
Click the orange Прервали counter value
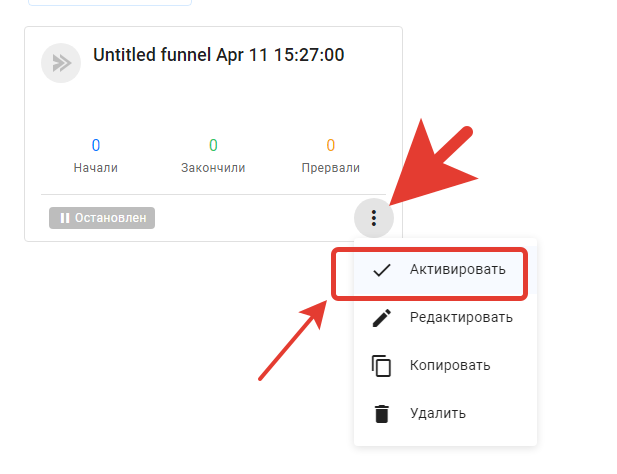pos(331,145)
